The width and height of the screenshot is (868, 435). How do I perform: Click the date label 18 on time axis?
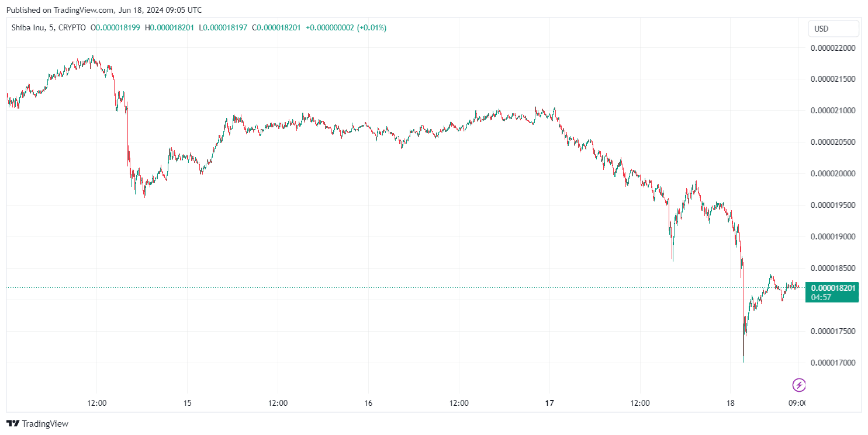pos(730,403)
